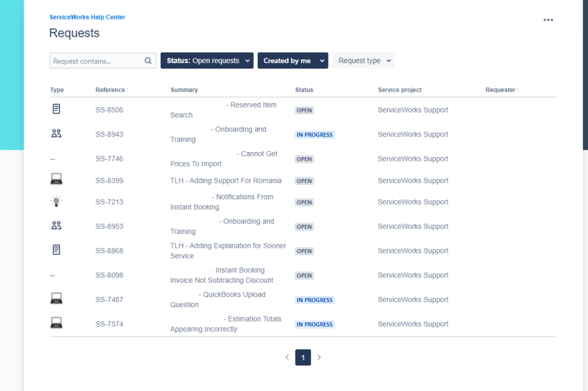The image size is (588, 391).
Task: Select page 1 in pagination
Action: 303,357
